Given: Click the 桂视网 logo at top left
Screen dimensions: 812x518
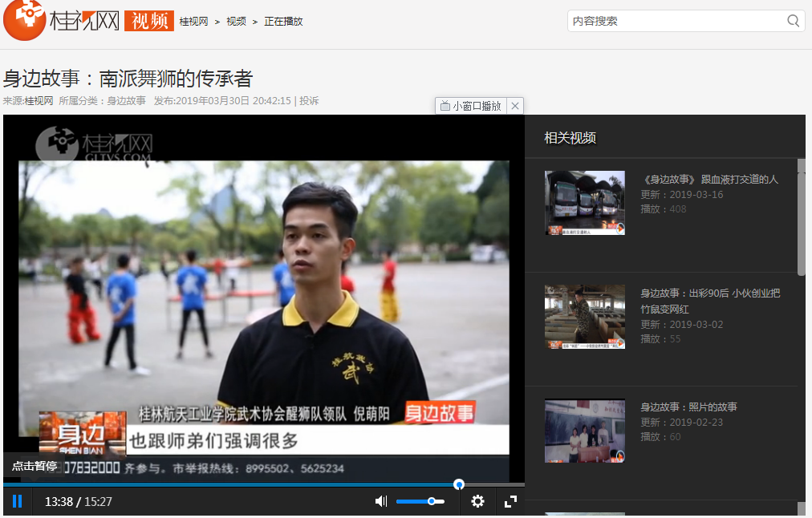Looking at the screenshot, I should point(61,21).
